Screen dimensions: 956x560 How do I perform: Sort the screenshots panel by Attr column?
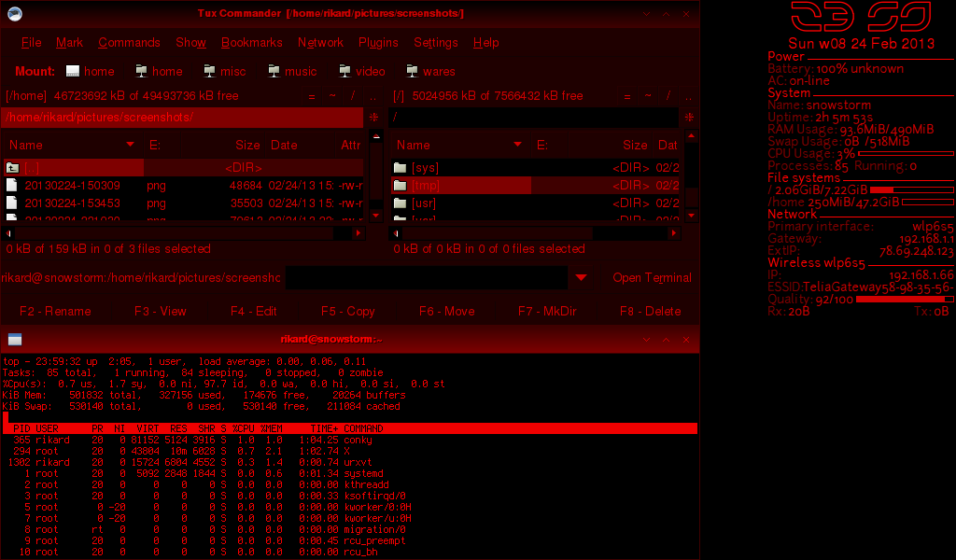pyautogui.click(x=351, y=145)
